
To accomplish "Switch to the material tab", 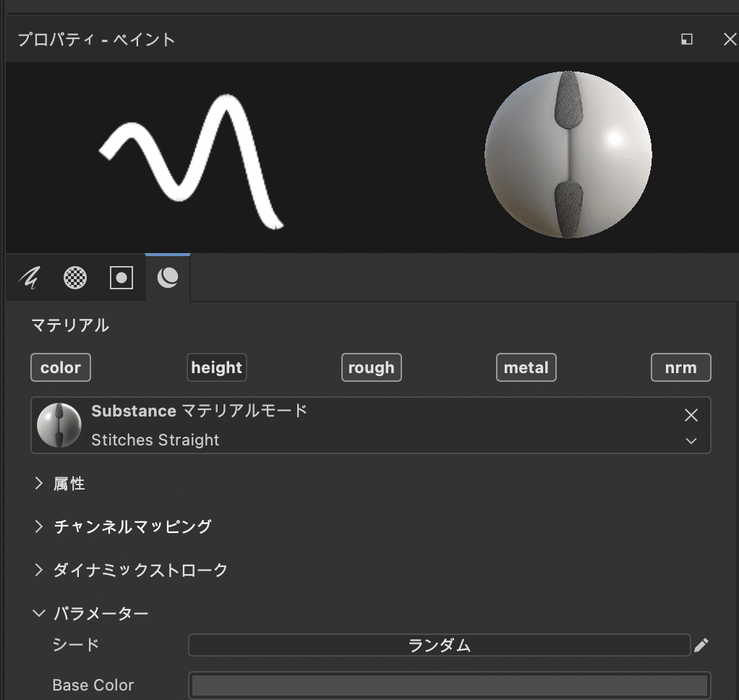I will pyautogui.click(x=167, y=278).
